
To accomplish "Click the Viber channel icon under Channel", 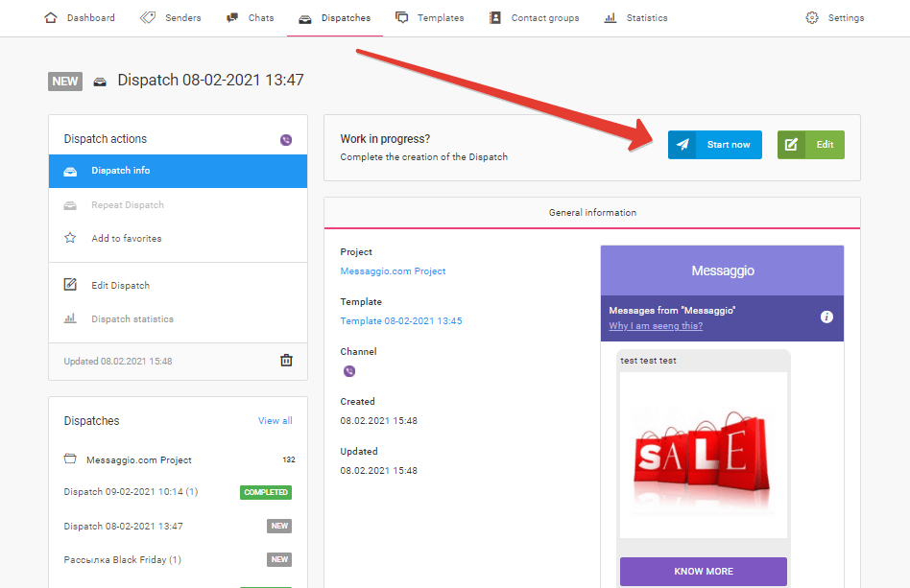I will click(x=348, y=371).
